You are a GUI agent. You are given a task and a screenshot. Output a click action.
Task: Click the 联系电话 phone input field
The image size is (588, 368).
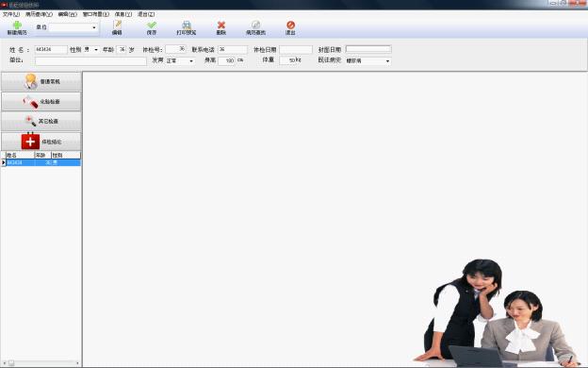233,50
